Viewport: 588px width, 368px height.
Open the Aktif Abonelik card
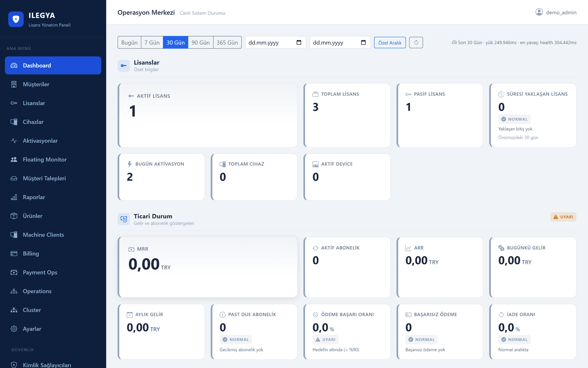tap(347, 267)
